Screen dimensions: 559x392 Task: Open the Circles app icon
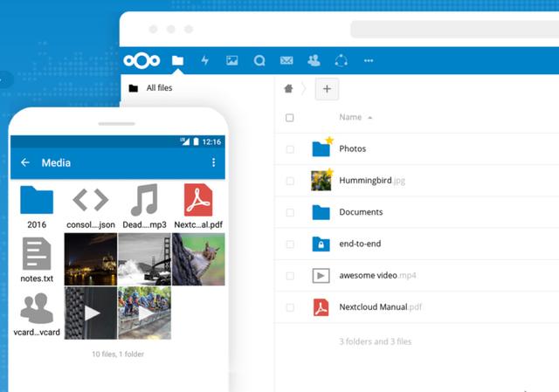pyautogui.click(x=342, y=60)
